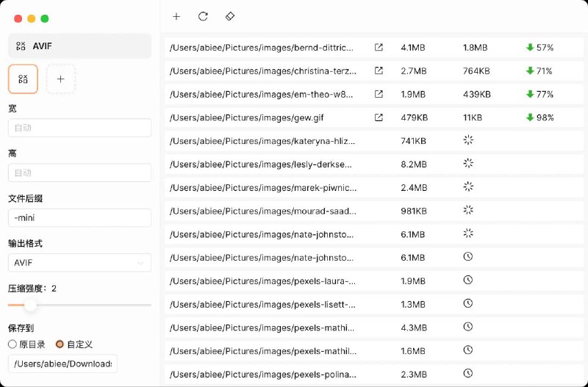This screenshot has height=387, width=588.
Task: Select the active AVIF preset tile
Action: 23,79
